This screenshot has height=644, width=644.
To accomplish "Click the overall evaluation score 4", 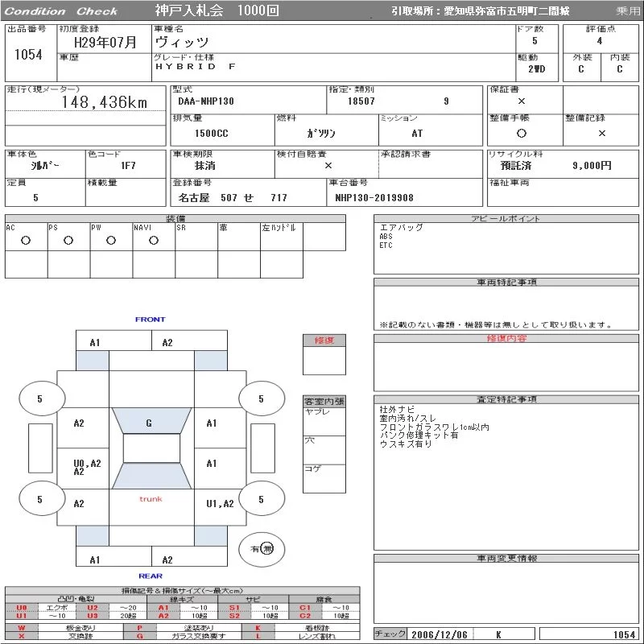I will pos(600,41).
